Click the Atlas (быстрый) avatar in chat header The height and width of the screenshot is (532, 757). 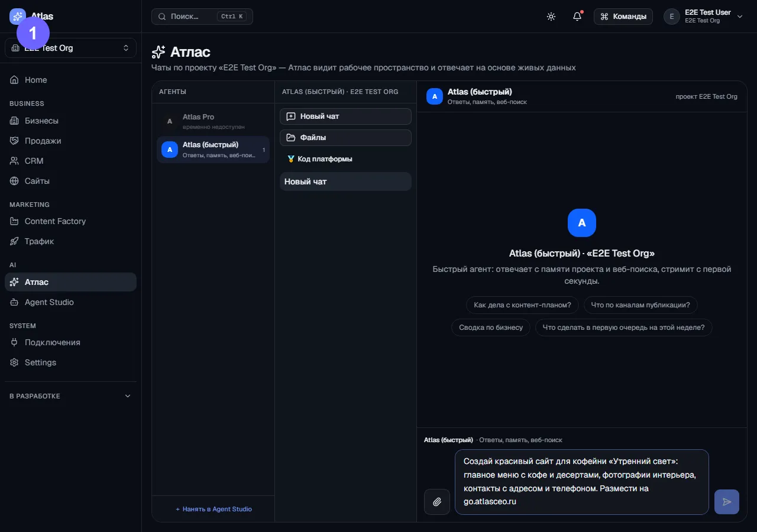coord(435,96)
